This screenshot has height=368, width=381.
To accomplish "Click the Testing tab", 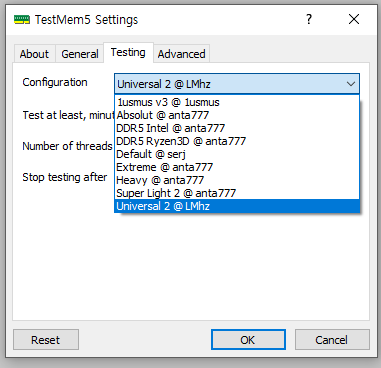I will pyautogui.click(x=128, y=52).
